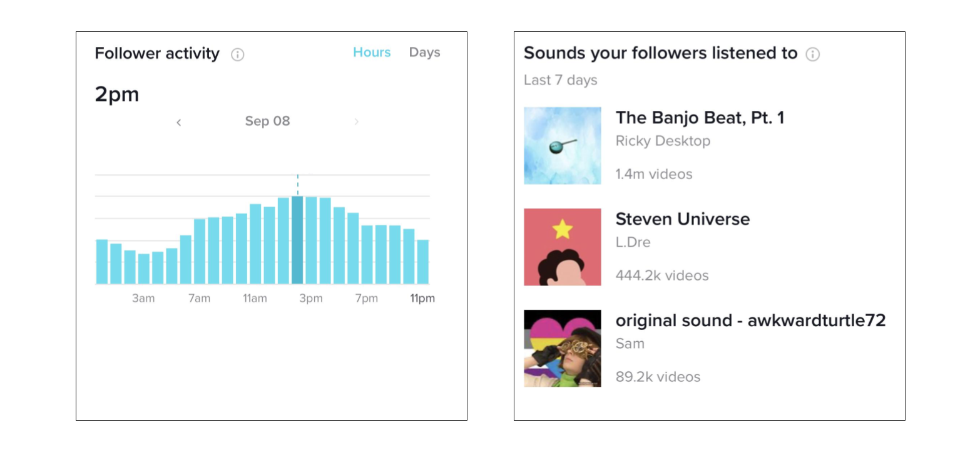Go to previous date with left chevron

point(178,122)
